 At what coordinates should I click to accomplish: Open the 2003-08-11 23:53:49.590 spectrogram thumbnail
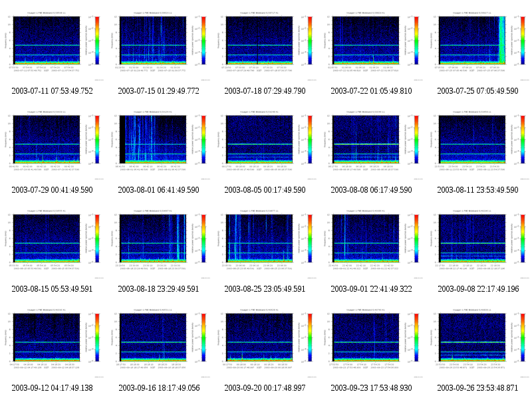click(477, 144)
